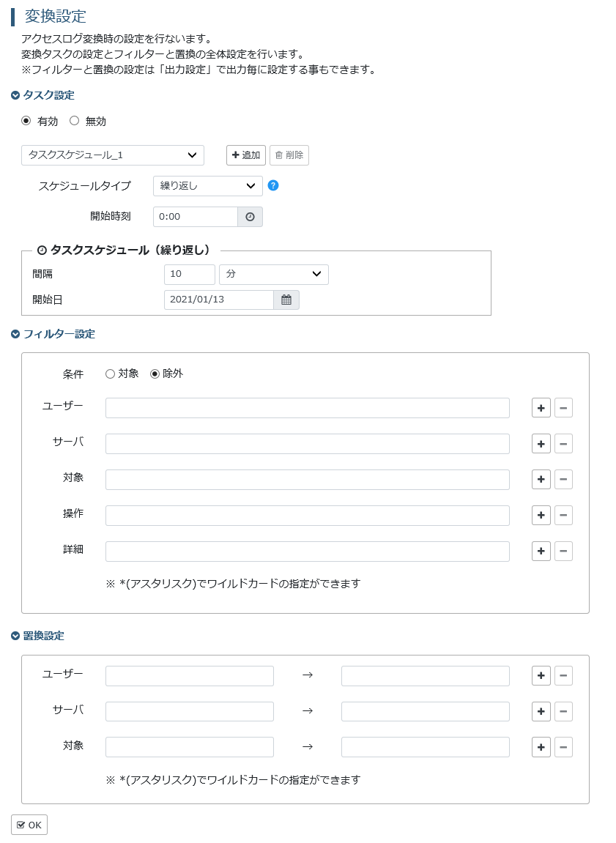Remove the ユーザー filter row with minus
616x843 pixels.
click(563, 408)
